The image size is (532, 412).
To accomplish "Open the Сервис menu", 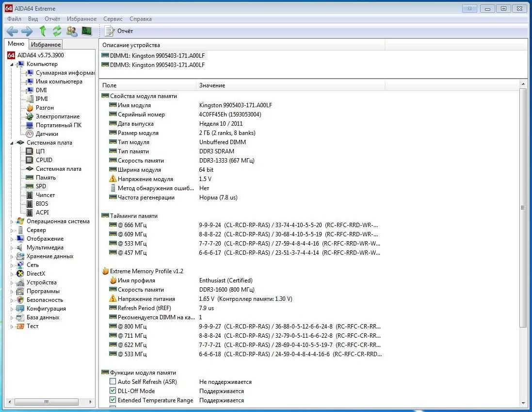I will (x=113, y=19).
